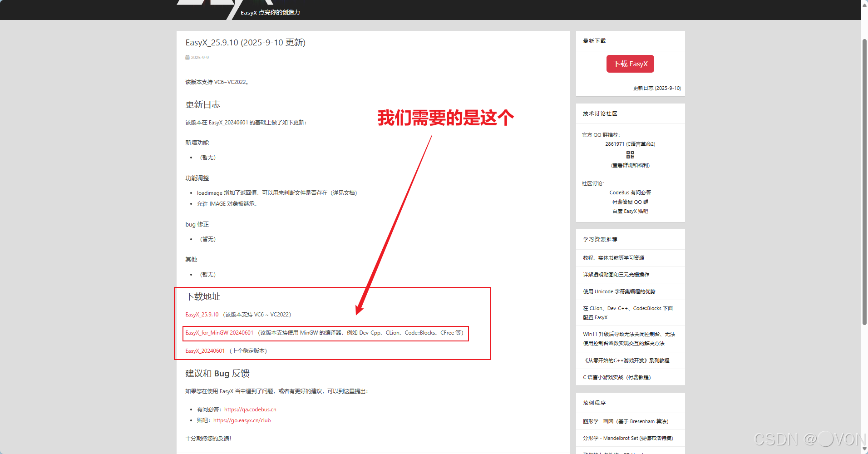Click the EasyX_20240601 stable version link

pyautogui.click(x=205, y=351)
